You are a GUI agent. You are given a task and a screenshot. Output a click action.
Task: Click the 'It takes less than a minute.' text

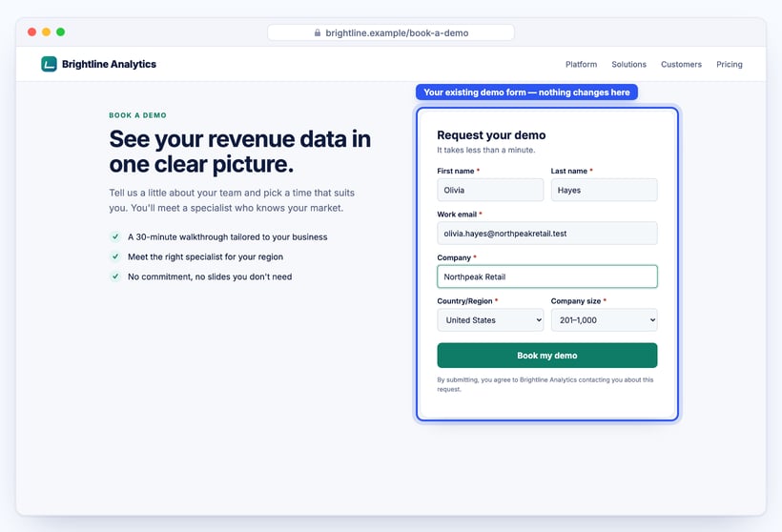coord(486,150)
